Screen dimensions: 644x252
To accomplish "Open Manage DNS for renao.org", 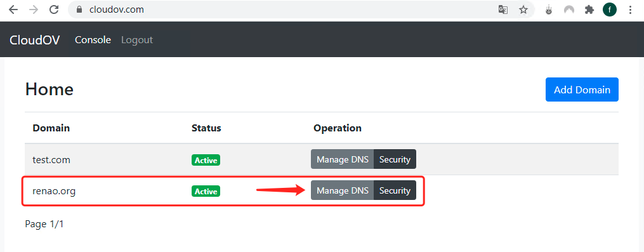I will point(343,190).
